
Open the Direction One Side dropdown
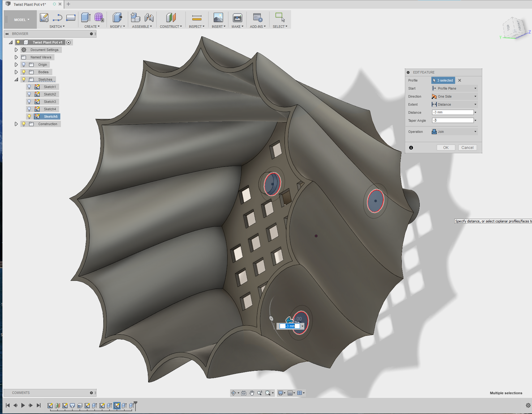454,96
